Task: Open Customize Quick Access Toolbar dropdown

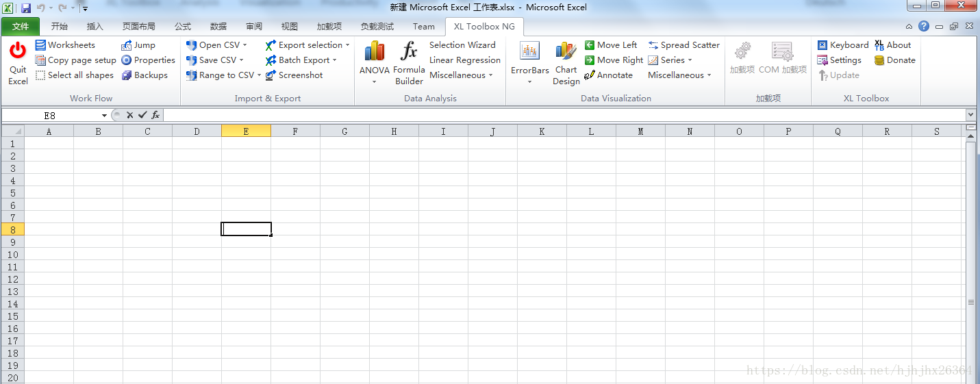Action: [85, 8]
